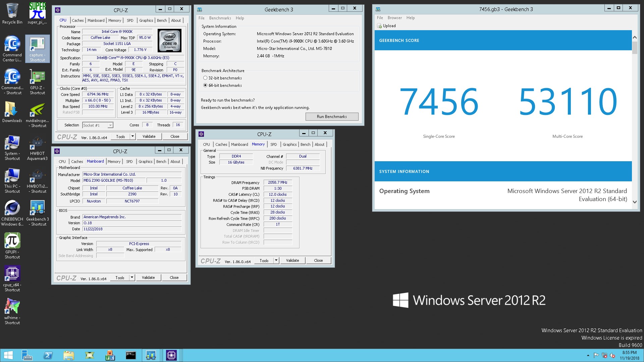Click the Action Center flag tray icon

[596, 355]
